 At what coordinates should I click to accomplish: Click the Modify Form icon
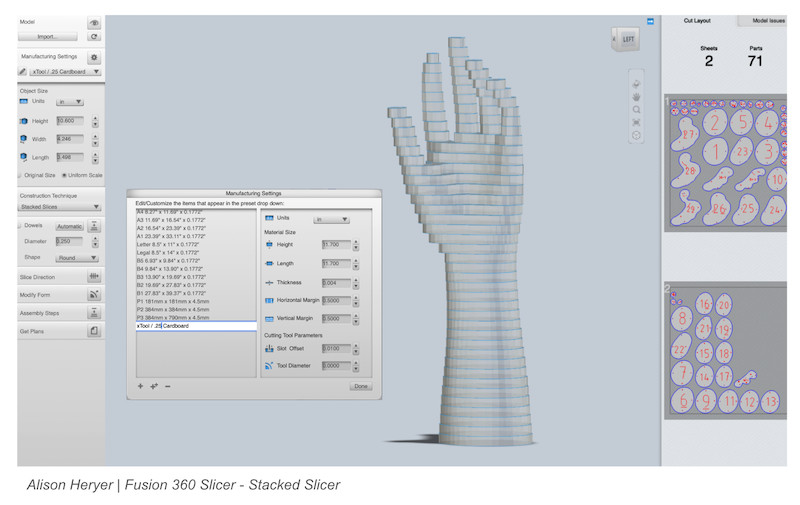tap(94, 295)
